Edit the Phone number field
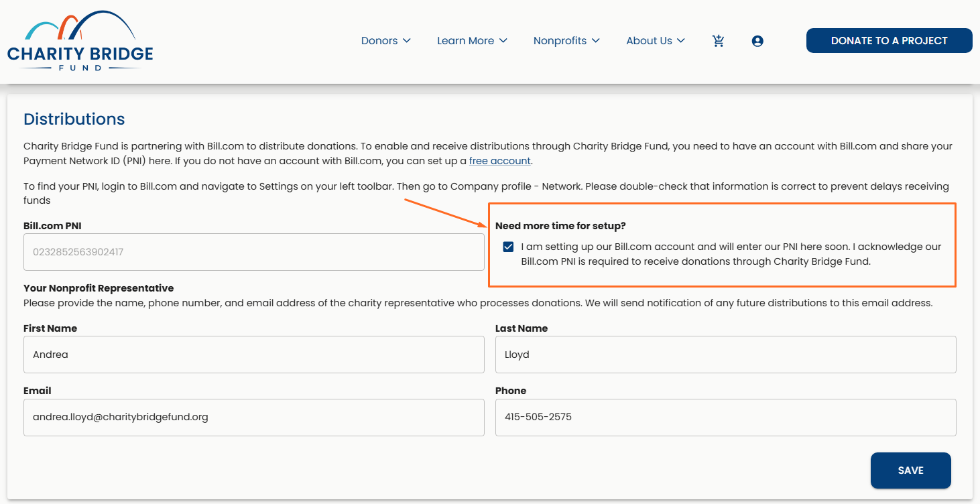Image resolution: width=980 pixels, height=504 pixels. coord(726,418)
